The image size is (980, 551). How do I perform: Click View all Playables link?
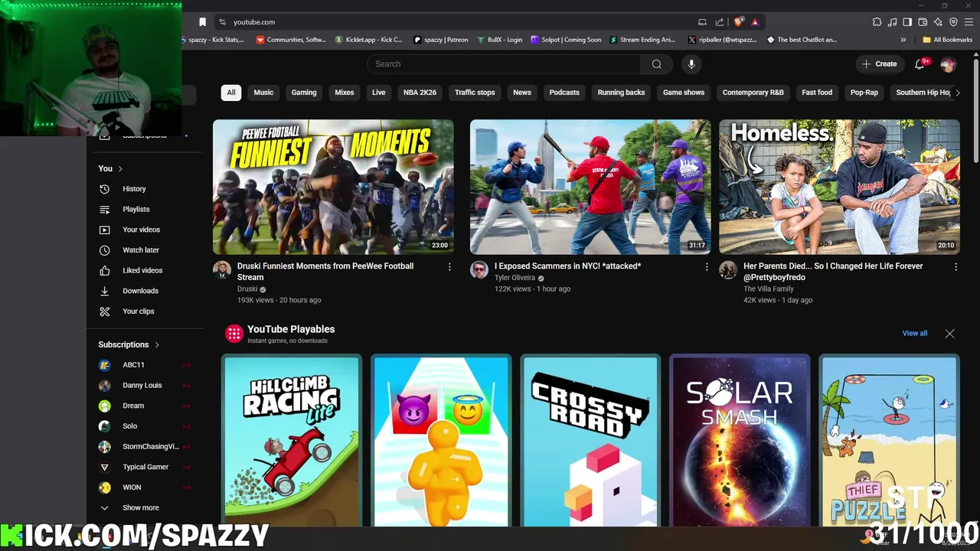[x=914, y=334]
